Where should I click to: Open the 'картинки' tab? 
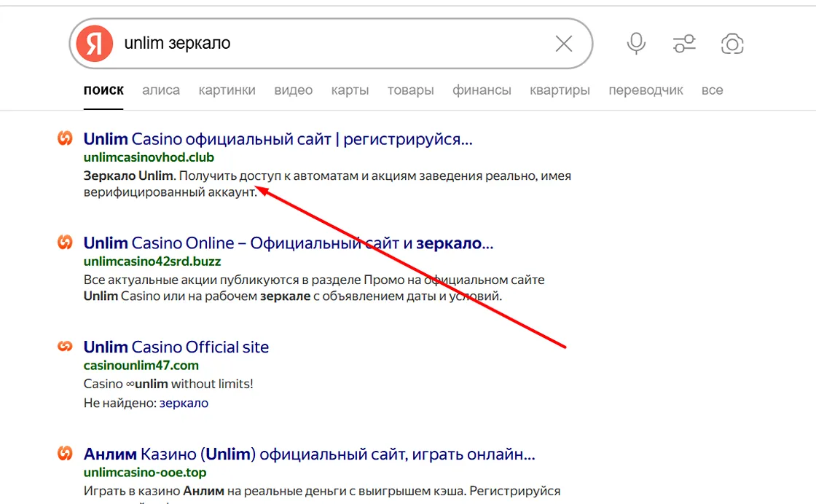tap(227, 90)
